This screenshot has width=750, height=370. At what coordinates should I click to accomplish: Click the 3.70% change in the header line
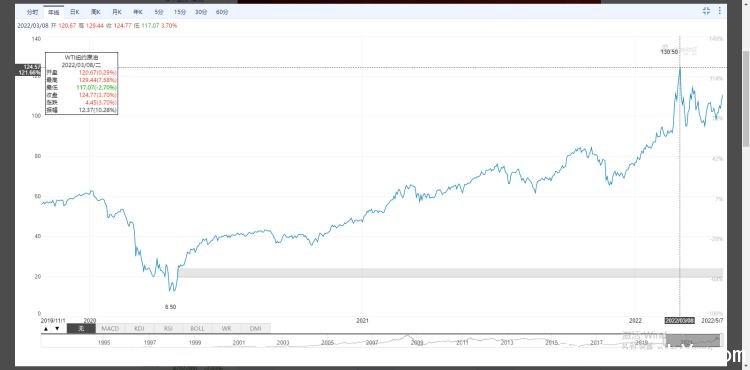pos(169,26)
